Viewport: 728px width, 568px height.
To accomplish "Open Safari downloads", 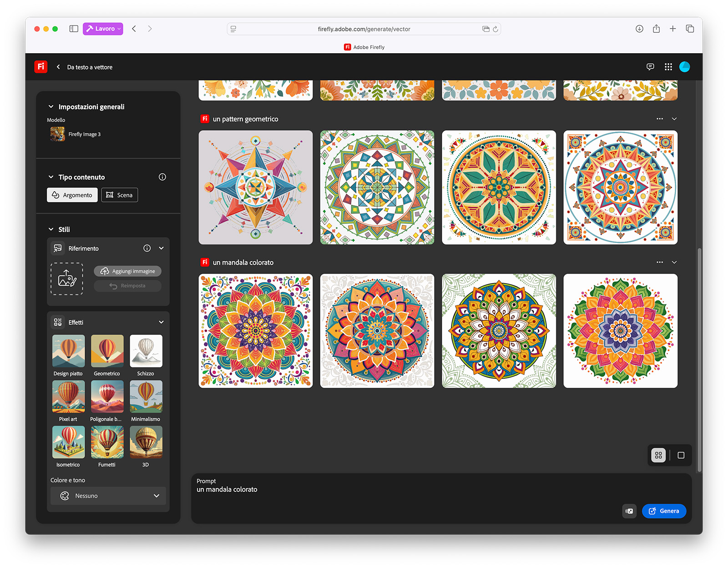I will pyautogui.click(x=639, y=29).
